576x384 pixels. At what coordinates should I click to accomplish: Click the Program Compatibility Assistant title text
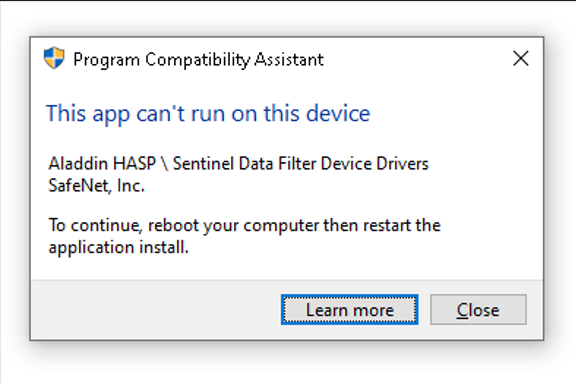(x=198, y=60)
